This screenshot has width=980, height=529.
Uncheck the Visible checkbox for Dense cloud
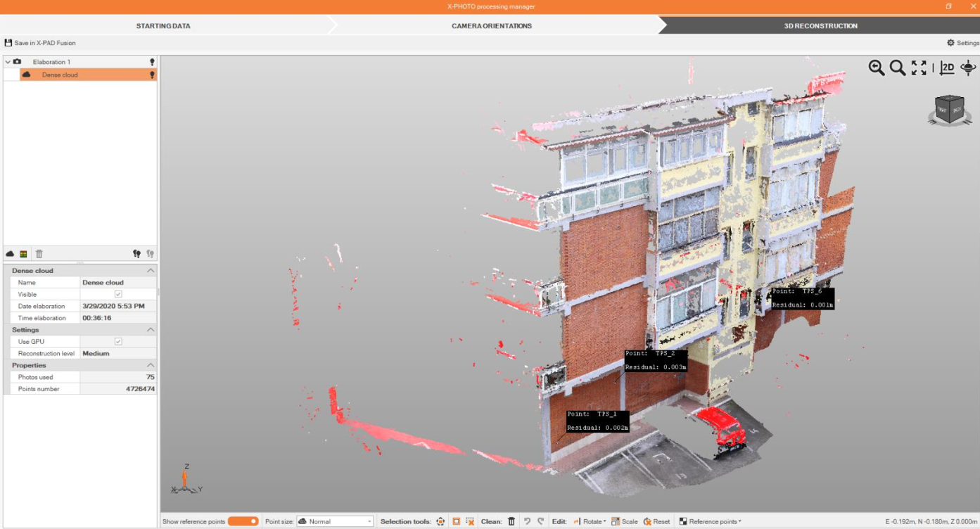(118, 294)
